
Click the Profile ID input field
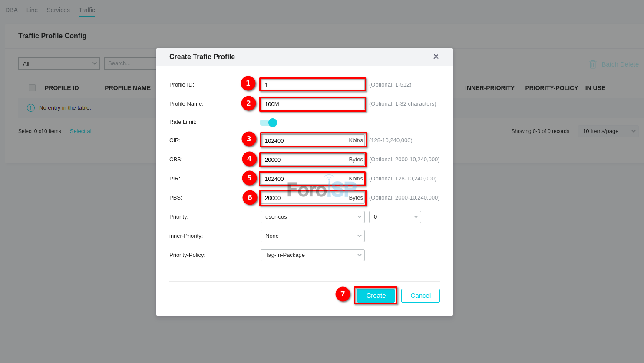pyautogui.click(x=312, y=85)
